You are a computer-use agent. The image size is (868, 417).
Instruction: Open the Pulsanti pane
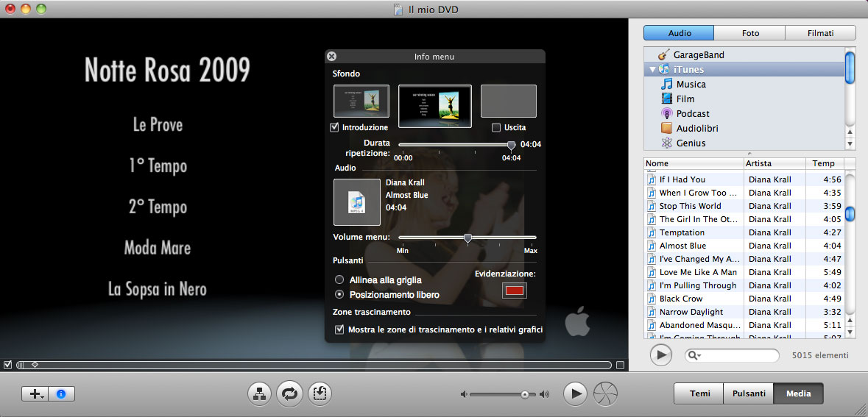click(749, 393)
